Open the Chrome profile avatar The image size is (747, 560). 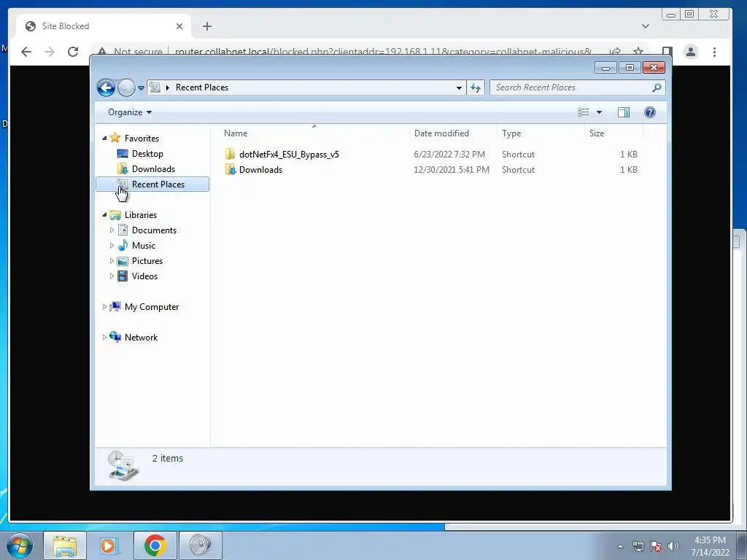691,52
